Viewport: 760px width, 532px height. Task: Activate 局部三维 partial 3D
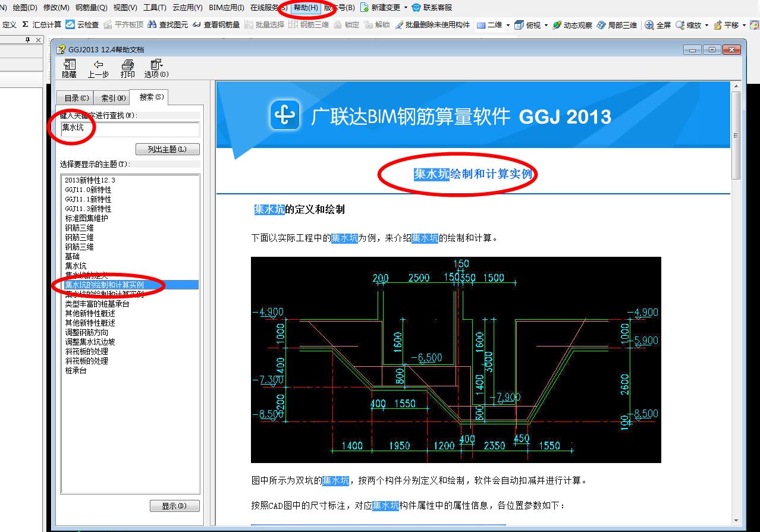click(617, 25)
